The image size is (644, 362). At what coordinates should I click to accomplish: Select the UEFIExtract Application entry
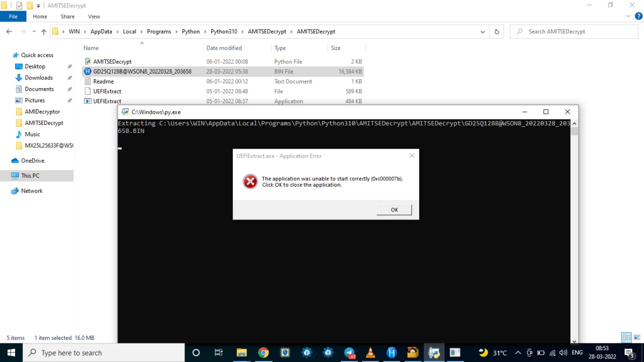click(223, 101)
